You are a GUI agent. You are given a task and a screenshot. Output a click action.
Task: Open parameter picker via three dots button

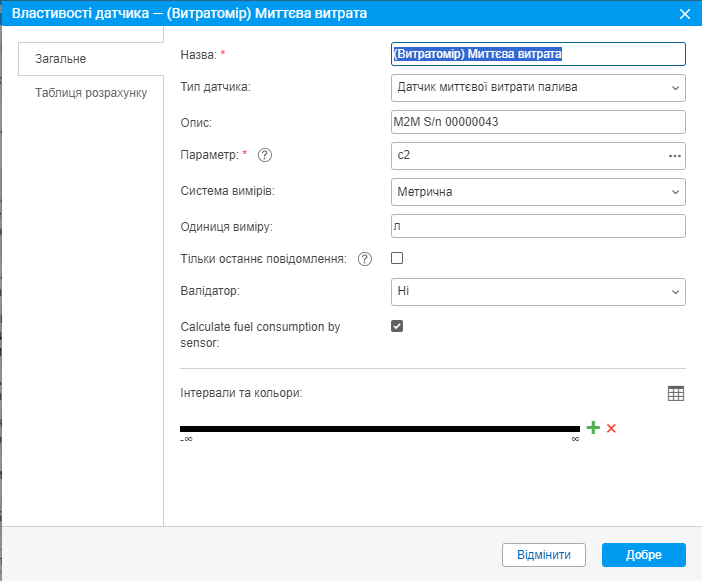(674, 156)
